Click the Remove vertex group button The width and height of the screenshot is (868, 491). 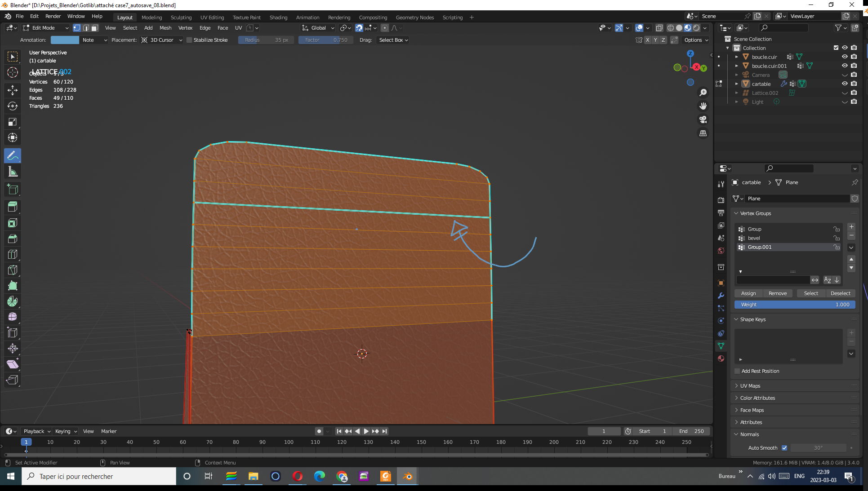click(x=778, y=293)
